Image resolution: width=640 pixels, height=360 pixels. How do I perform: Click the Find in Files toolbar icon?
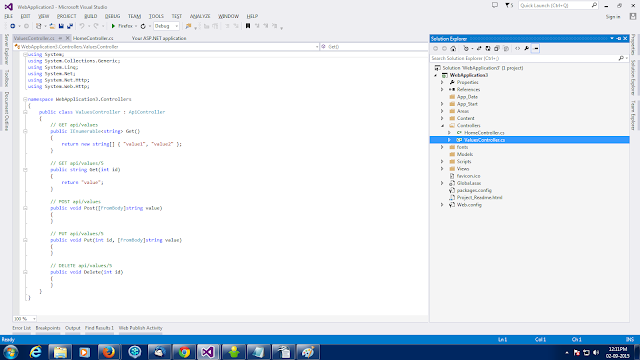[x=188, y=26]
